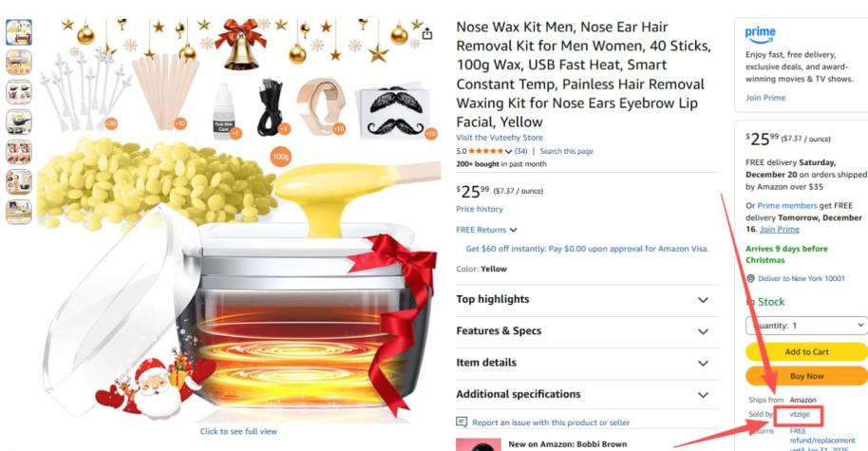
Task: Open the star rating breakdown chevron
Action: click(x=509, y=151)
